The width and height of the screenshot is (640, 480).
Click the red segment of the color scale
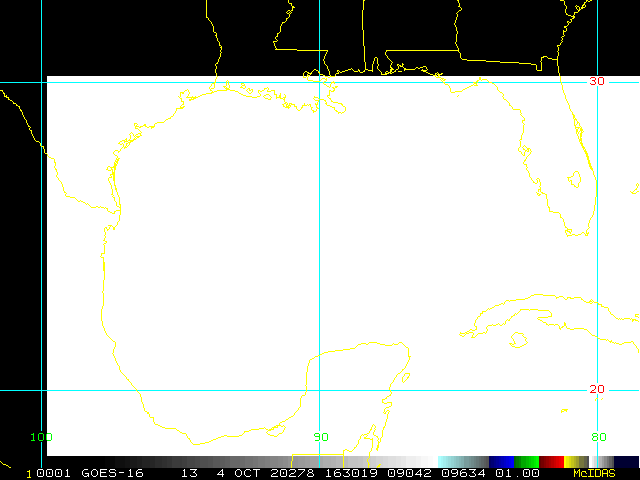(x=551, y=461)
